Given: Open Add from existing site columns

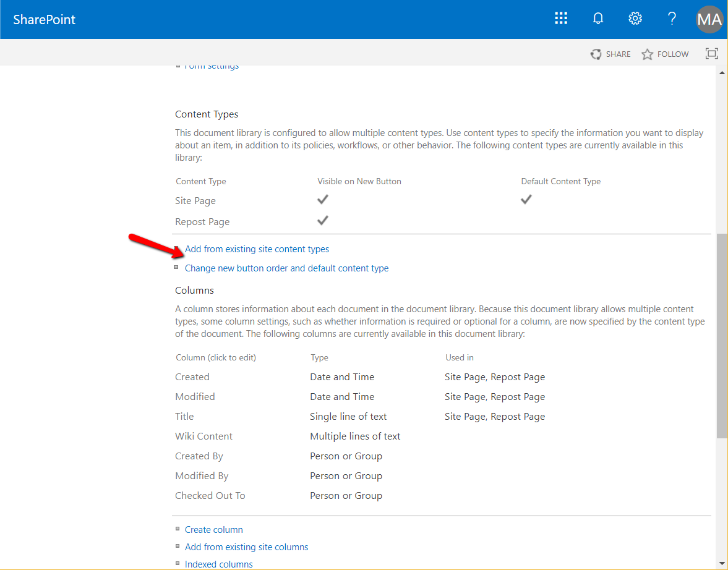Looking at the screenshot, I should [246, 547].
